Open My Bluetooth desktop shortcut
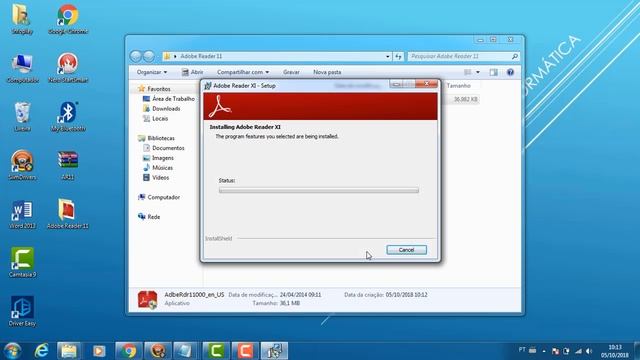This screenshot has width=640, height=360. pyautogui.click(x=68, y=117)
